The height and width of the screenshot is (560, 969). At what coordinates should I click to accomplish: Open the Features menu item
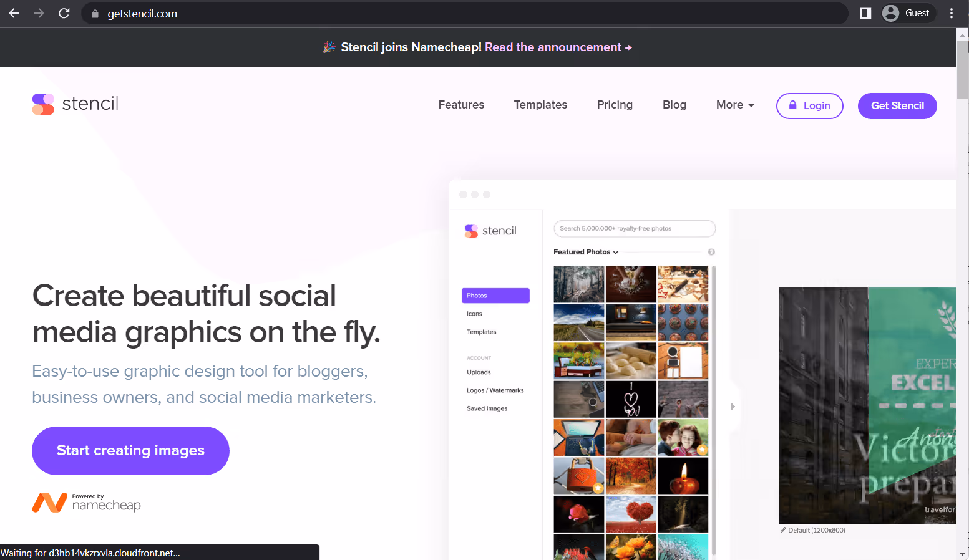point(461,105)
